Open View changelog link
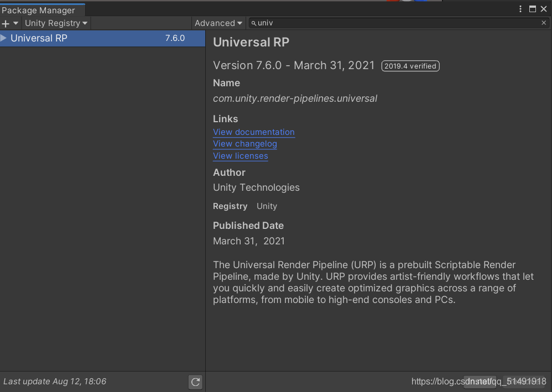This screenshot has height=392, width=552. click(245, 144)
